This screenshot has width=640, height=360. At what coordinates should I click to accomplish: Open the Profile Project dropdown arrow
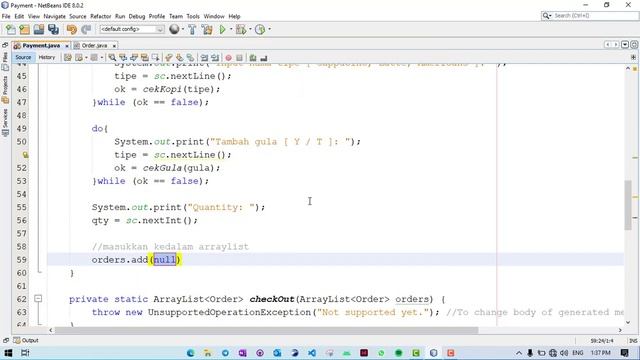point(269,29)
